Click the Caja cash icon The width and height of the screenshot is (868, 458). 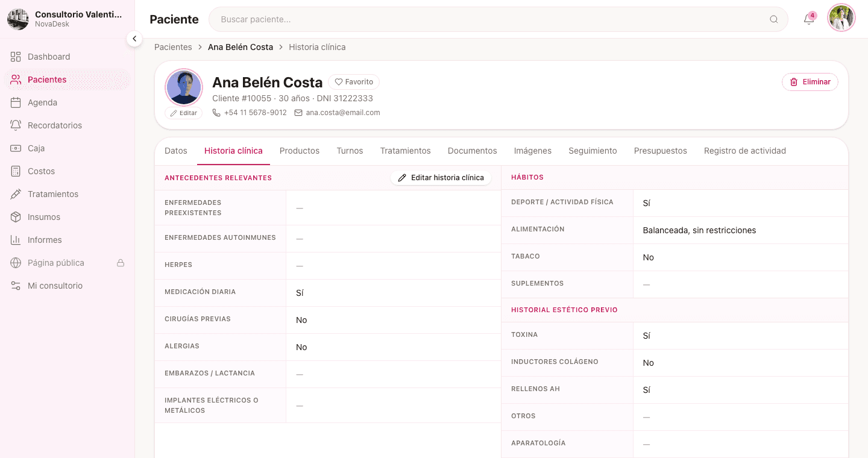point(16,148)
